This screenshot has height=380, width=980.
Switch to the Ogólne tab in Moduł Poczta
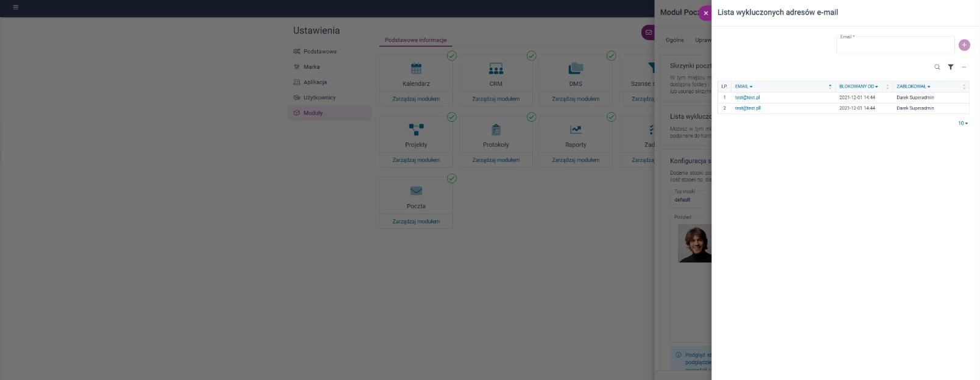(x=674, y=40)
